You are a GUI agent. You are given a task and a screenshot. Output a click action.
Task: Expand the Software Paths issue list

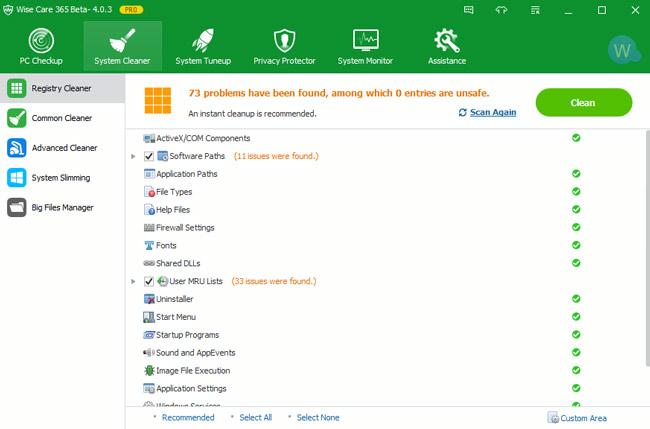133,156
